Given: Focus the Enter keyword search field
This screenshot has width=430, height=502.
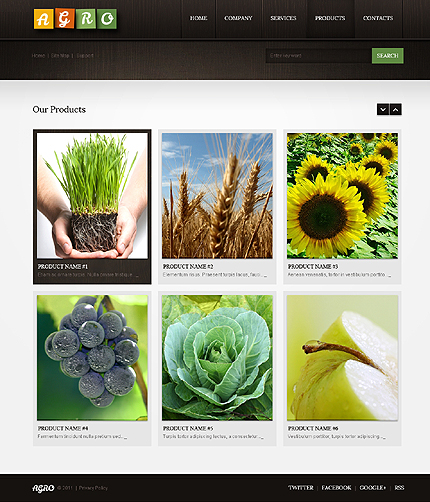Looking at the screenshot, I should pos(319,56).
